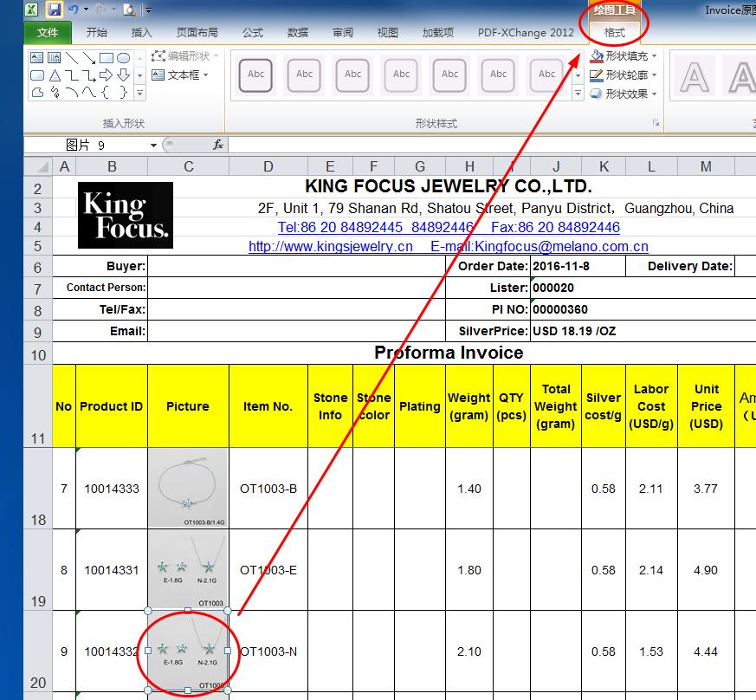
Task: Open the Name Box dropdown arrow
Action: pos(153,146)
